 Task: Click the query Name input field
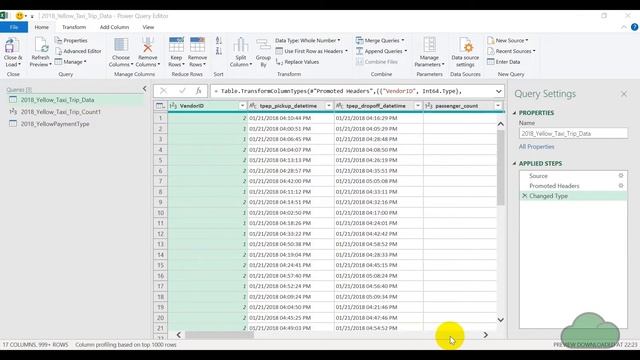pos(573,133)
